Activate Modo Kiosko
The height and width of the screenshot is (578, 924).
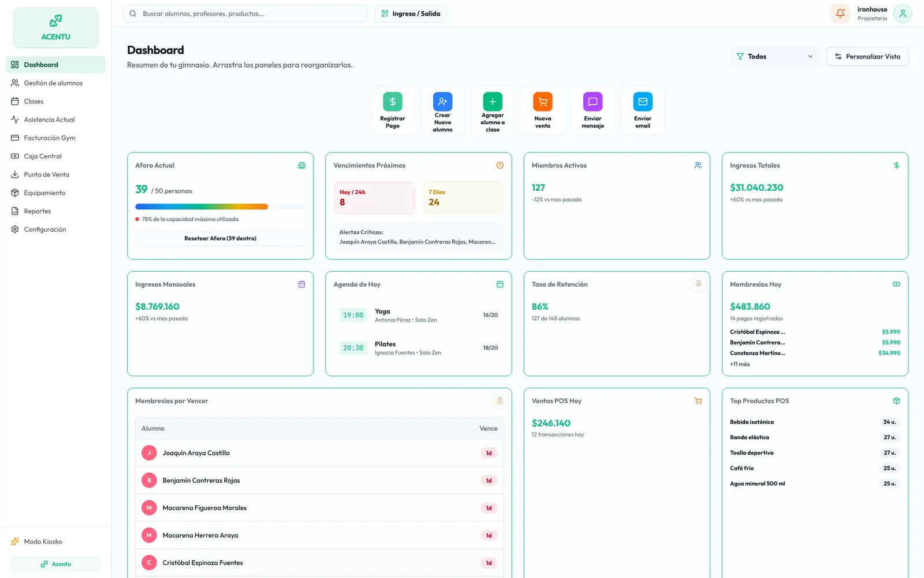pos(55,542)
